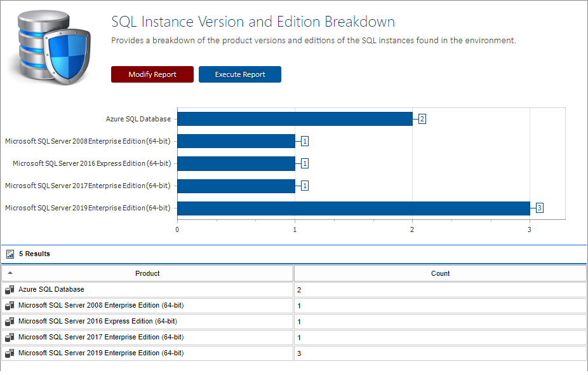Image resolution: width=588 pixels, height=375 pixels.
Task: Click chart axis label for SQL Server 2008 Enterprise
Action: coord(88,141)
